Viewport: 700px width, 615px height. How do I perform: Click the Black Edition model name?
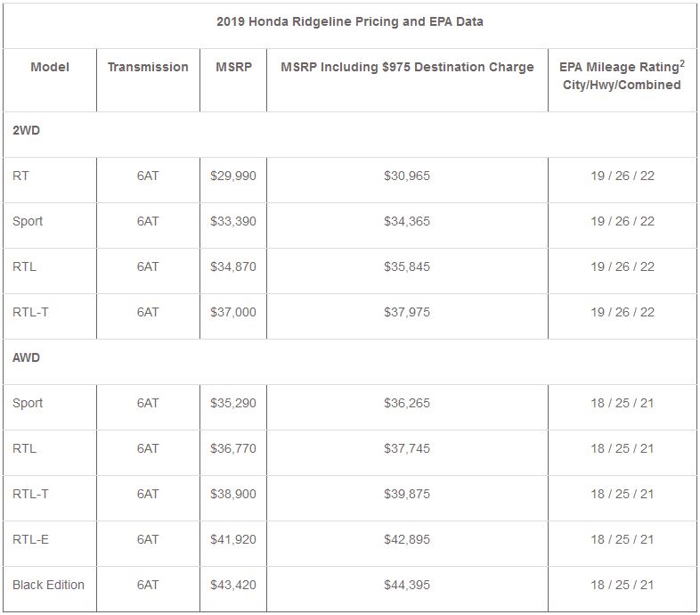click(x=48, y=585)
